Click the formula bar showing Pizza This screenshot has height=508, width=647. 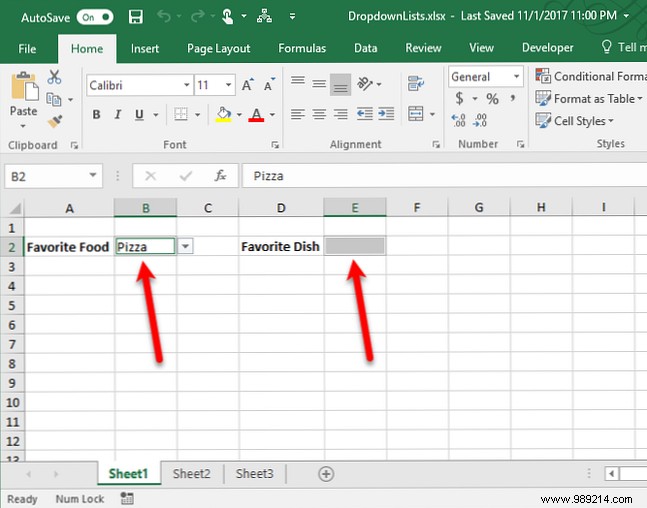pyautogui.click(x=444, y=176)
